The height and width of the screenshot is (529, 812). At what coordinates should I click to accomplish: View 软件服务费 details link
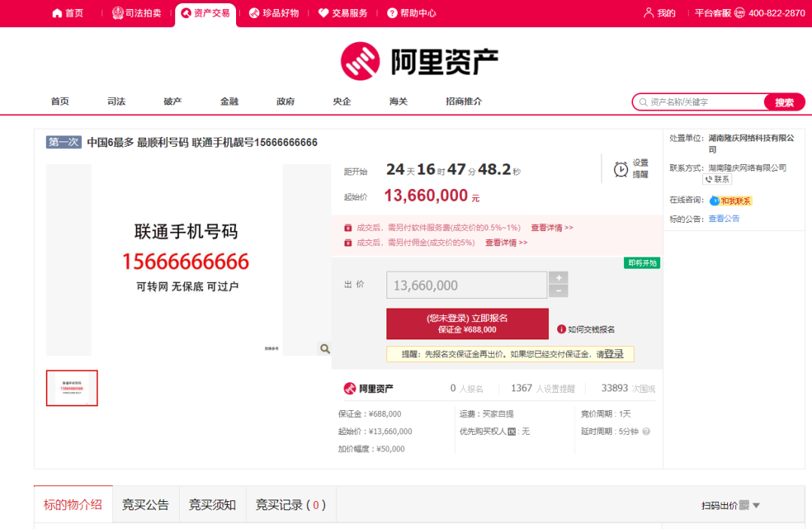point(552,227)
